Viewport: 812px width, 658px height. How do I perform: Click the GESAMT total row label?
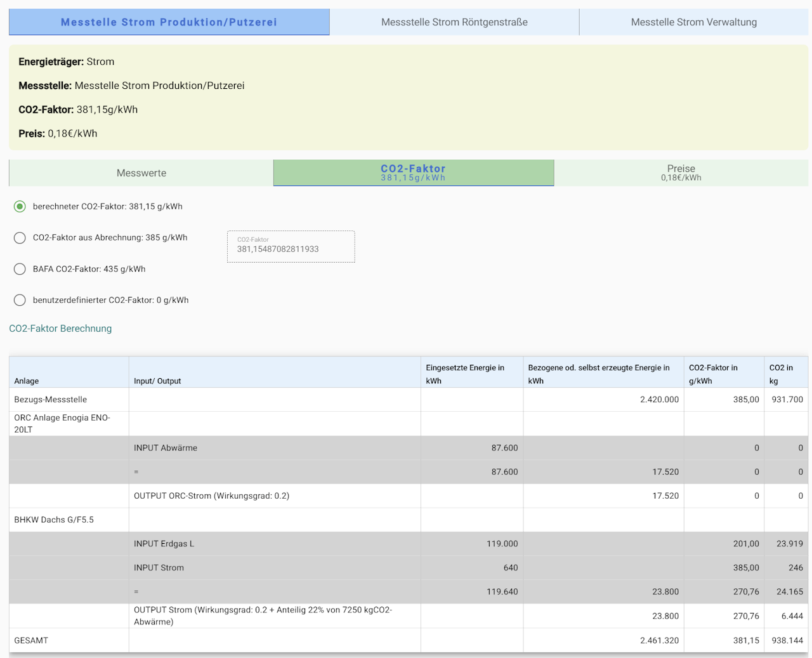point(31,640)
